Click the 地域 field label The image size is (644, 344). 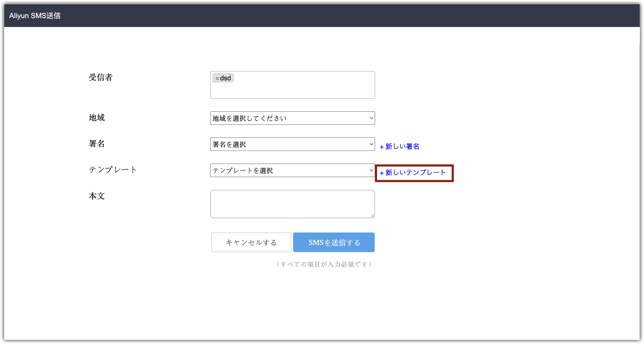[x=97, y=118]
